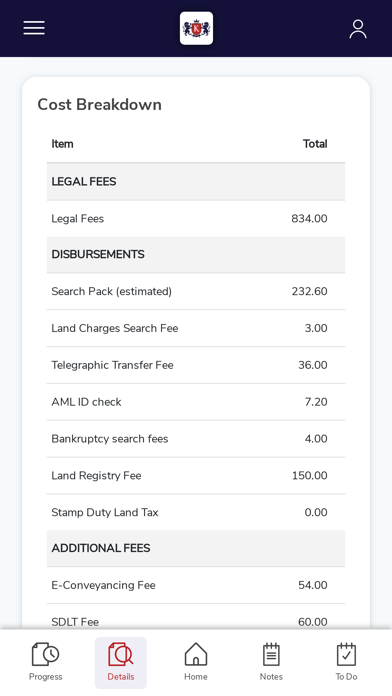Select the Stamp Duty Land Tax row
The width and height of the screenshot is (392, 696).
[x=196, y=512]
